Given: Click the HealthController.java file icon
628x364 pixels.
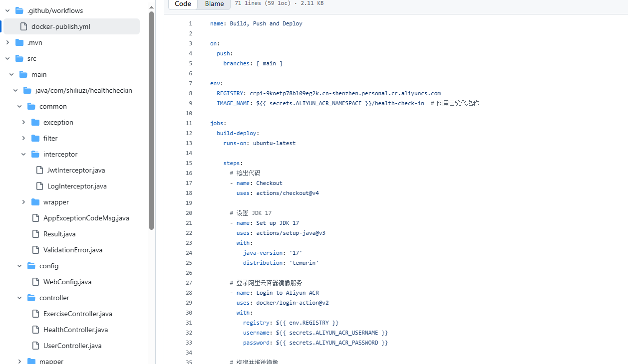Looking at the screenshot, I should pyautogui.click(x=35, y=330).
